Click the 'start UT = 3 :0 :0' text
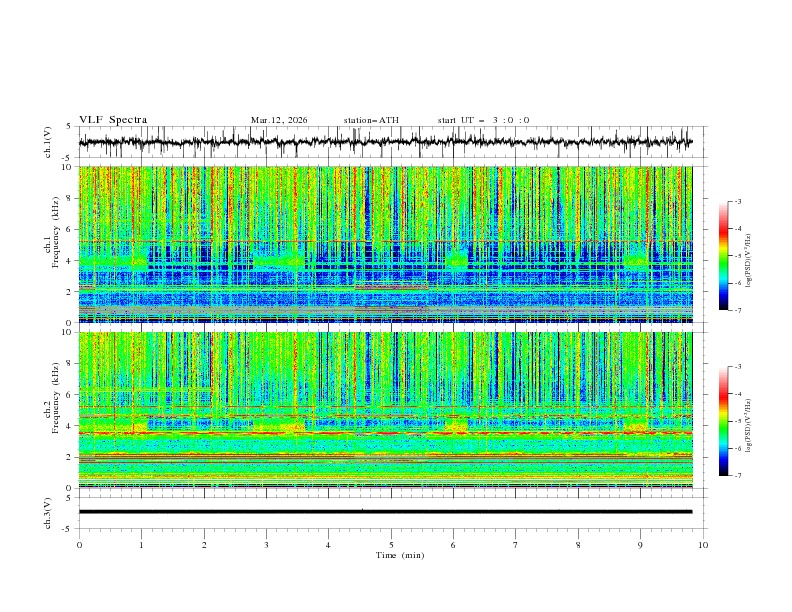Image resolution: width=792 pixels, height=612 pixels. coord(483,120)
